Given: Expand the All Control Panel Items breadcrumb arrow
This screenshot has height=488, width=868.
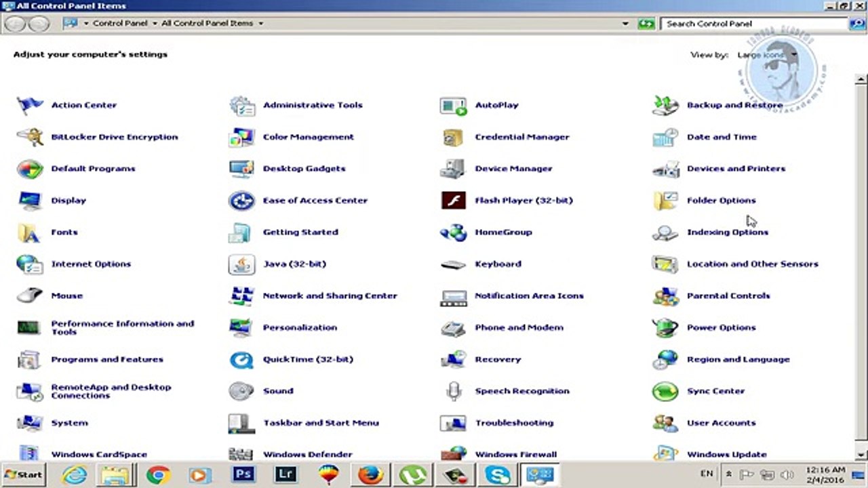Looking at the screenshot, I should 260,23.
